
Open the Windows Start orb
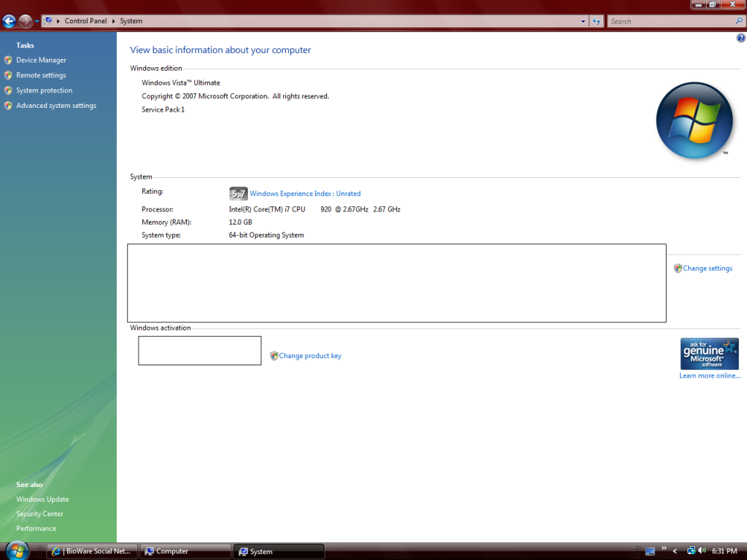pos(16,551)
